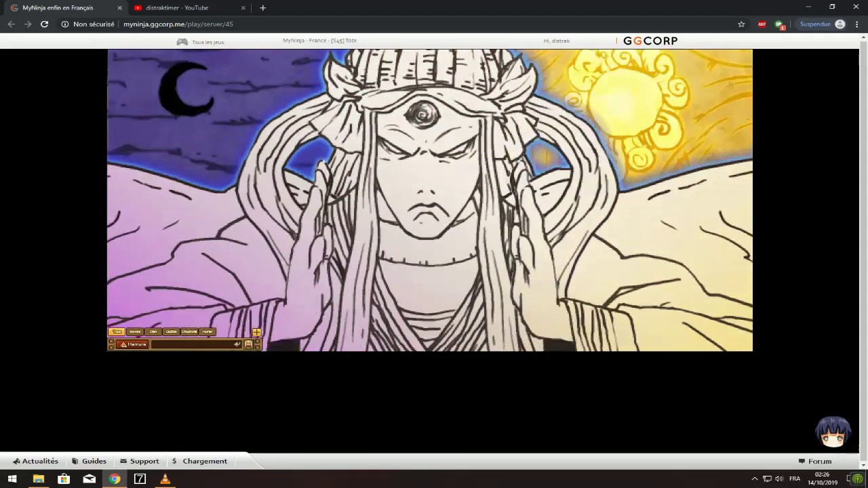The image size is (868, 488).
Task: Open the clock and date
Action: (822, 479)
